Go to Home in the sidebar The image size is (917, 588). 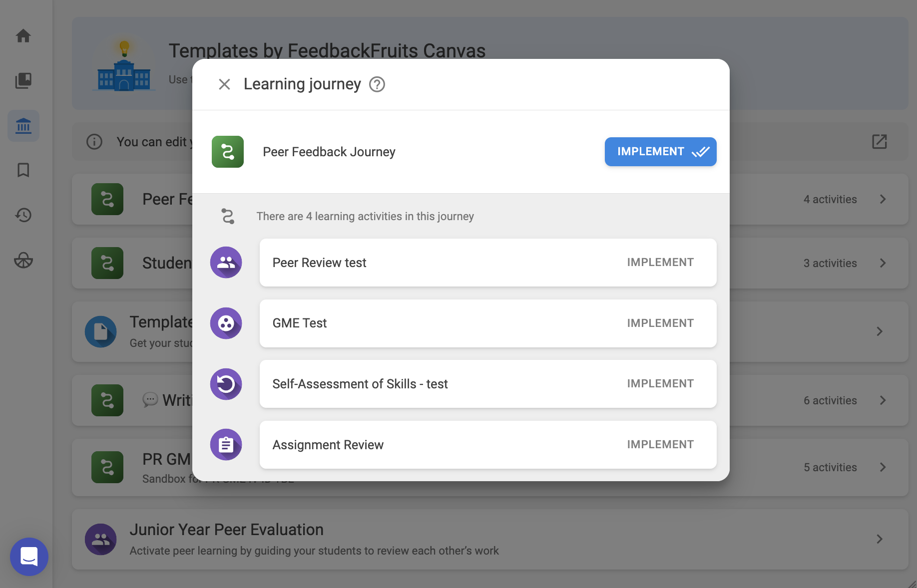[23, 36]
